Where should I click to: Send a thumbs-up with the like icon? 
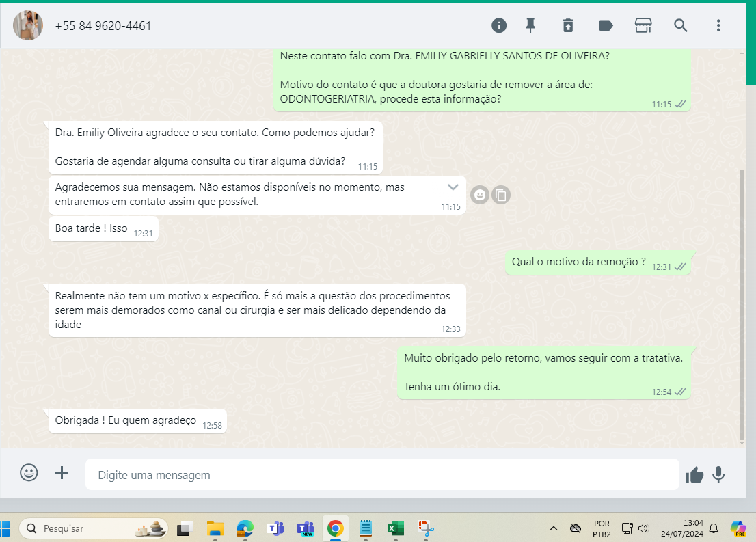(694, 475)
